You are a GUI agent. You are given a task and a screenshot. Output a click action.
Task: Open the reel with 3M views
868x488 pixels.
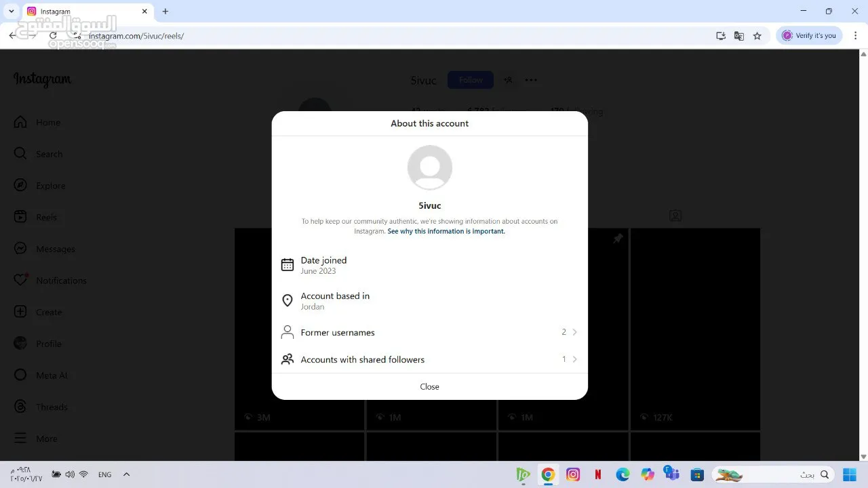tap(299, 329)
